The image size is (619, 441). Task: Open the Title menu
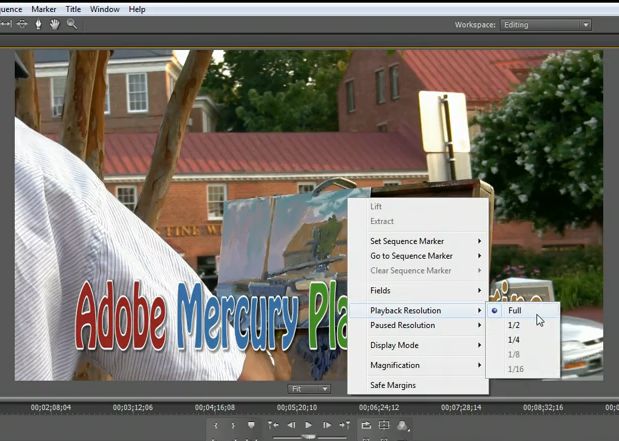[73, 9]
